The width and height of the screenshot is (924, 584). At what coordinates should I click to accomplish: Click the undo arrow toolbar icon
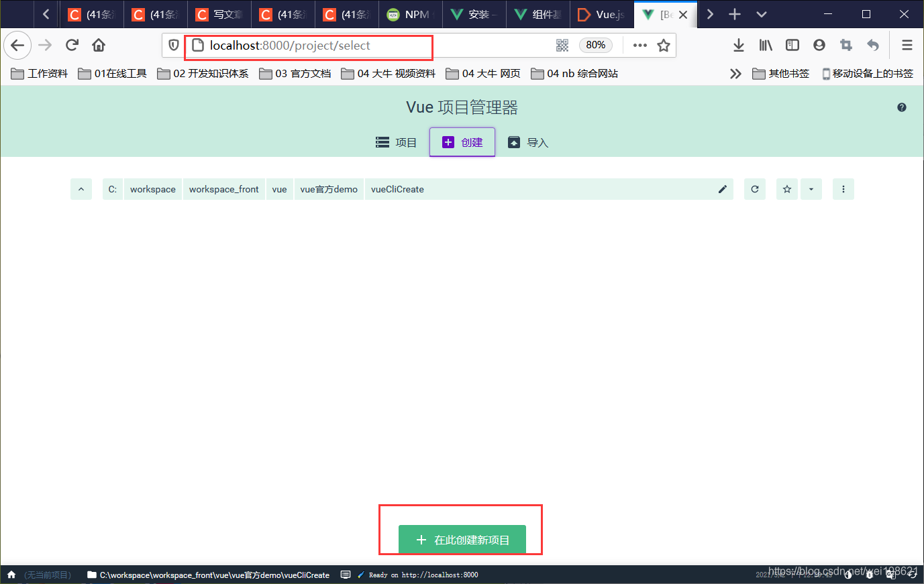[873, 45]
